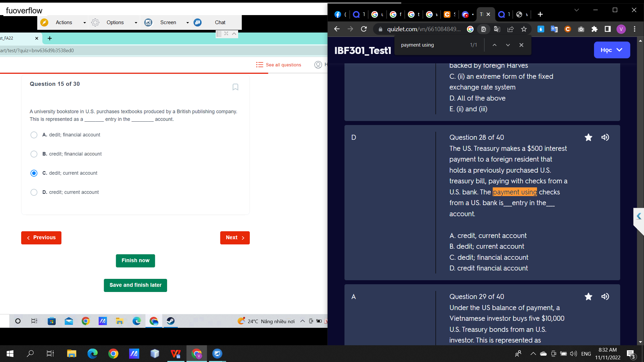Open Chrome three-dot menu

(635, 29)
